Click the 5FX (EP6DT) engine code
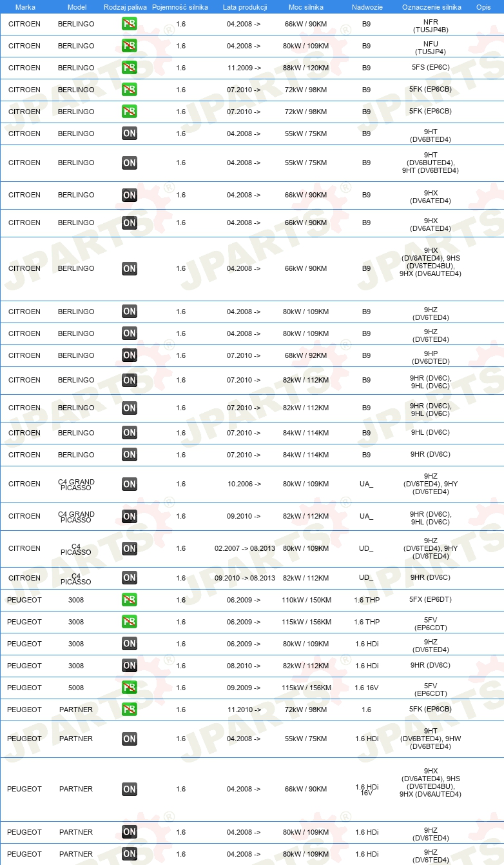The image size is (504, 865). tap(431, 599)
